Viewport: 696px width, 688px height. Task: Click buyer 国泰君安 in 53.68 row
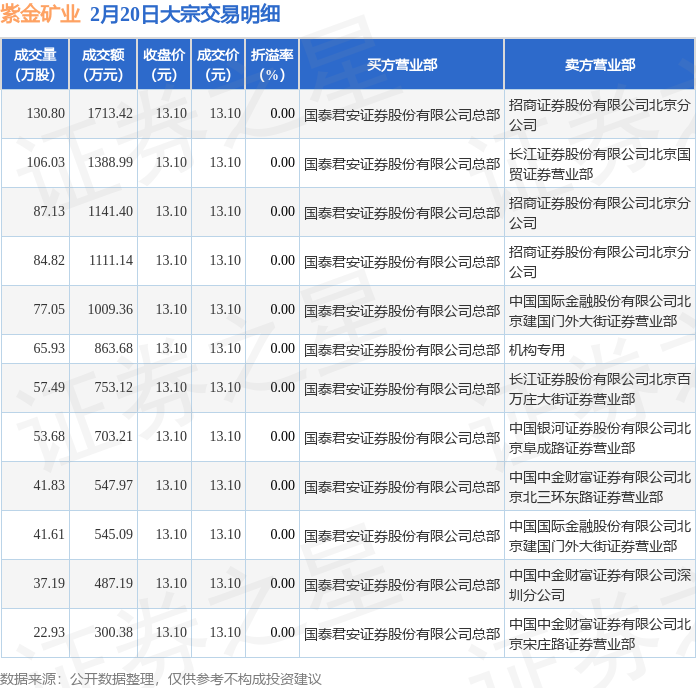pos(402,438)
